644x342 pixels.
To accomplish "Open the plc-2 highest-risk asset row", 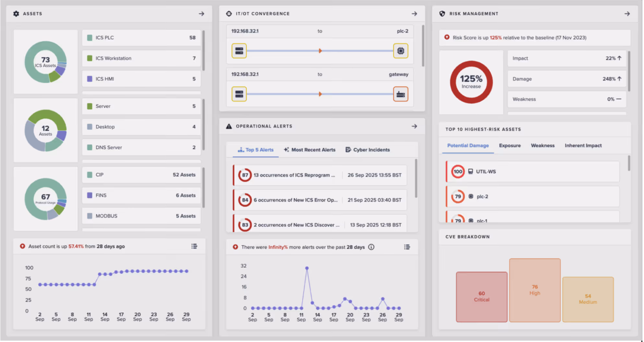I will pos(532,196).
